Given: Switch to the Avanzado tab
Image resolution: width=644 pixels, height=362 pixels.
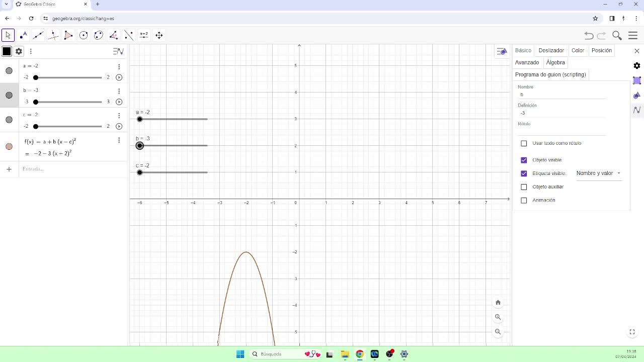Looking at the screenshot, I should [x=527, y=62].
